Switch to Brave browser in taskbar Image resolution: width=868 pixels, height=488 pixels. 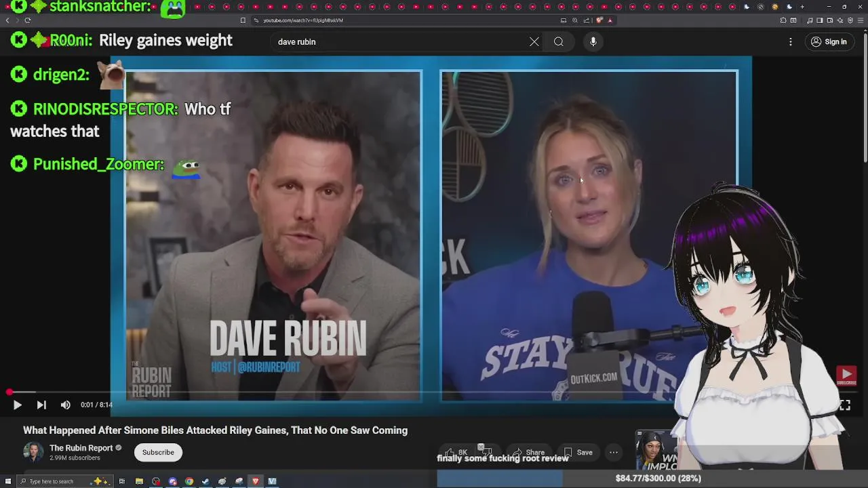tap(256, 481)
